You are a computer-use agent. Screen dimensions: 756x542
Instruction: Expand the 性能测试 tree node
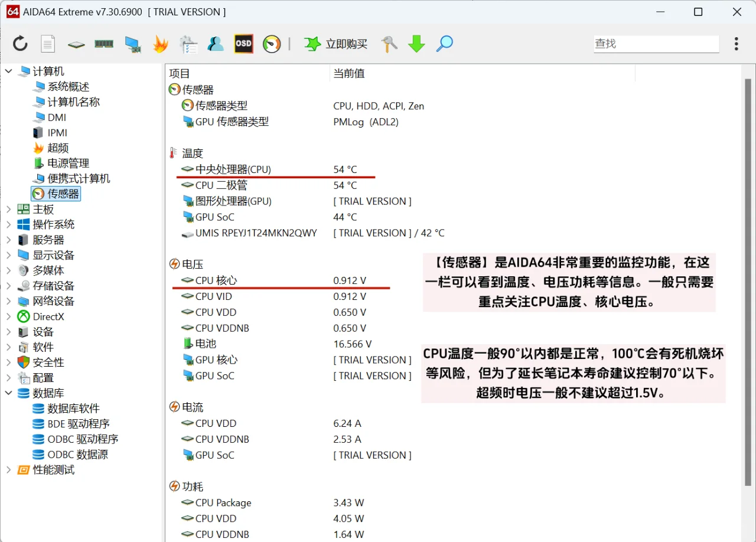[8, 470]
